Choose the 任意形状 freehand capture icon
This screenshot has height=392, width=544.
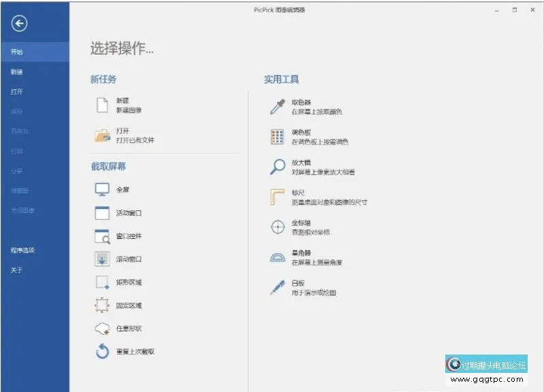pyautogui.click(x=102, y=329)
